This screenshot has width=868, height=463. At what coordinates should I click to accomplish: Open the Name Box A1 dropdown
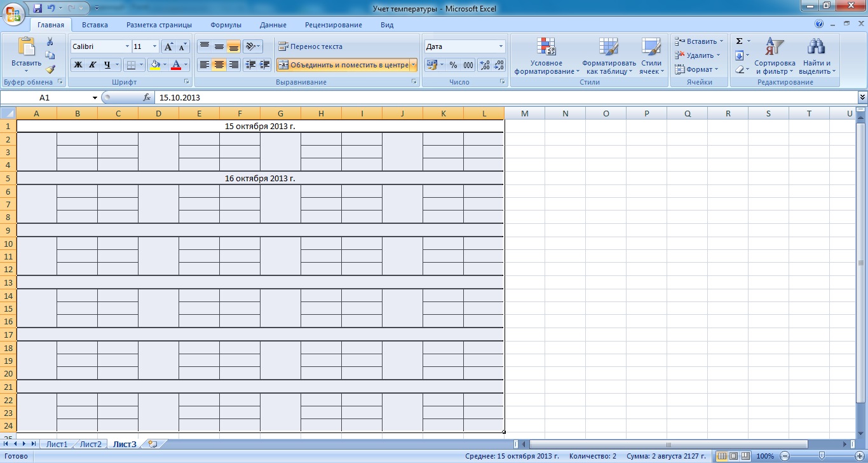[95, 98]
